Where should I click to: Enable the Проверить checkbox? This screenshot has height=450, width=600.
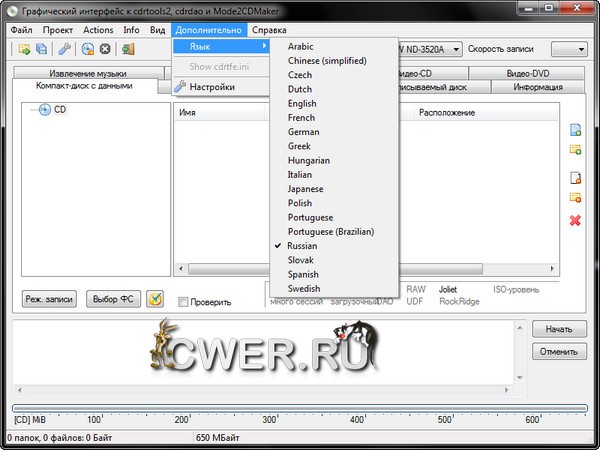coord(183,302)
